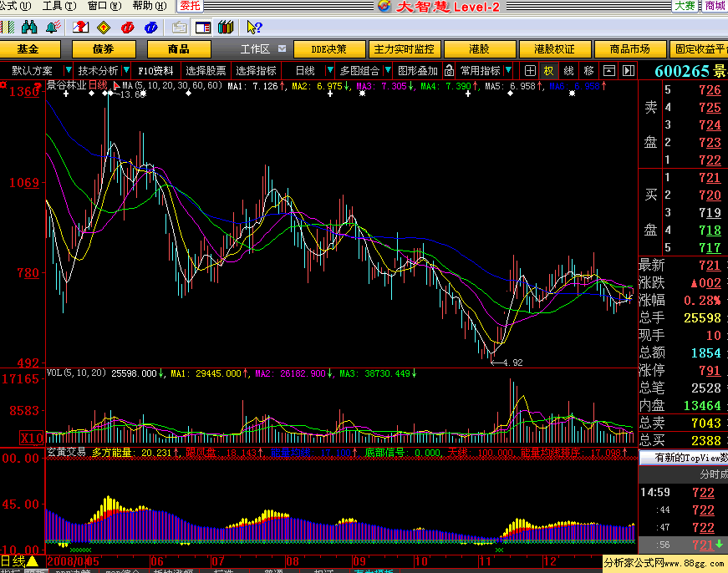Click 图形叠加
Image resolution: width=728 pixels, height=573 pixels.
coord(418,70)
